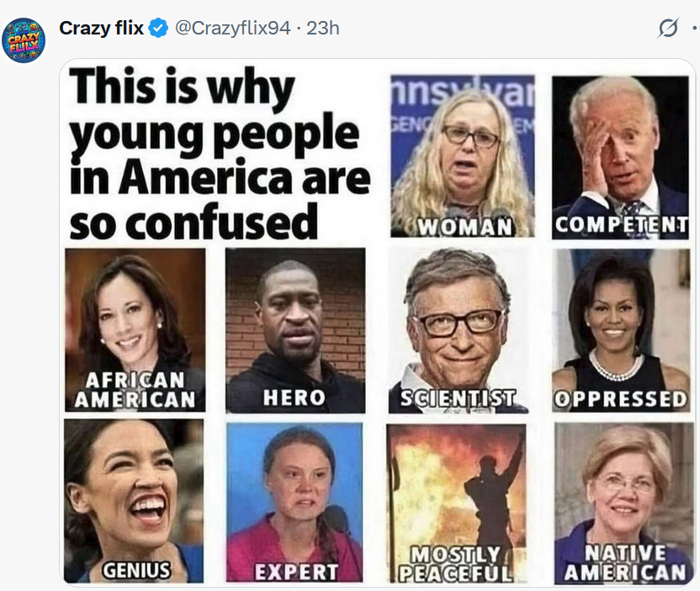Screen dimensions: 700x591
Task: Click the EXPERT captioned panel
Action: (x=294, y=502)
